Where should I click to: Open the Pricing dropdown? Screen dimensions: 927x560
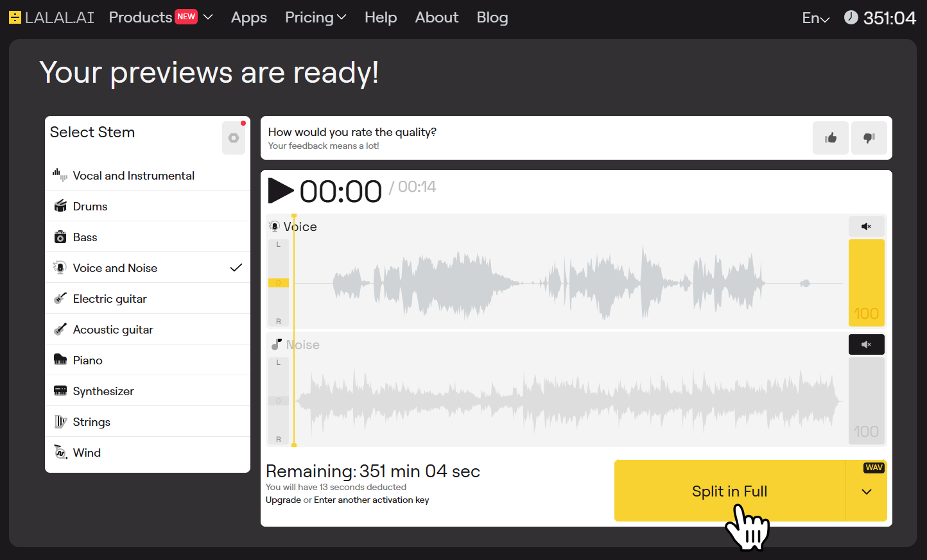(315, 17)
